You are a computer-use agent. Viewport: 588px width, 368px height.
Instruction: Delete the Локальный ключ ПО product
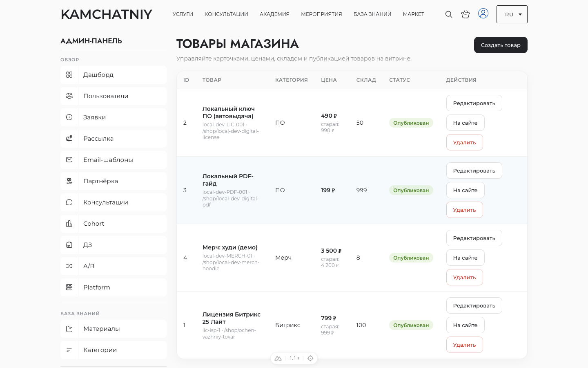tap(464, 142)
